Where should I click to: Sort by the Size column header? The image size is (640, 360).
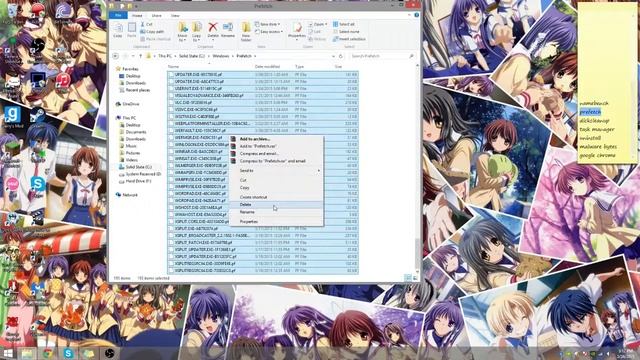point(345,66)
